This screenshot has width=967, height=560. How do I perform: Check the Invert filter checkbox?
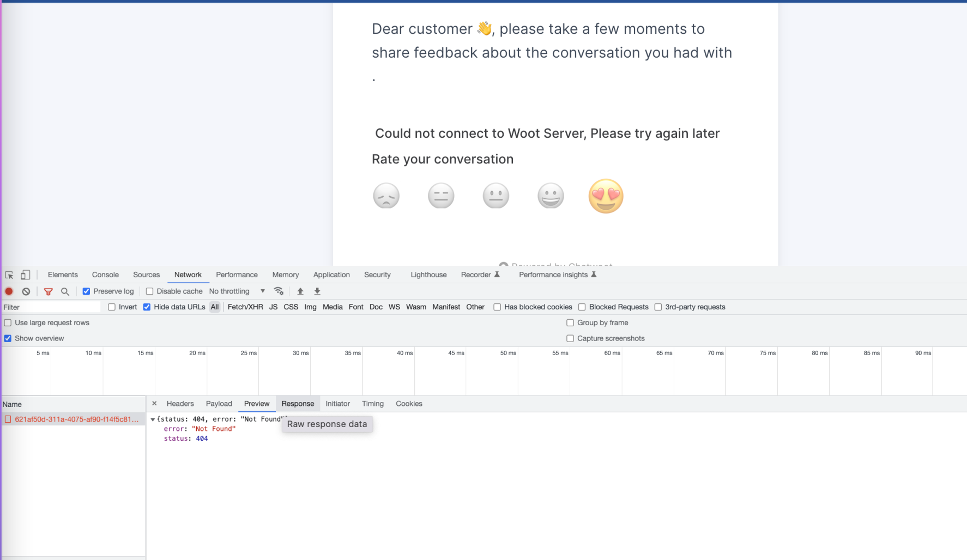[112, 307]
